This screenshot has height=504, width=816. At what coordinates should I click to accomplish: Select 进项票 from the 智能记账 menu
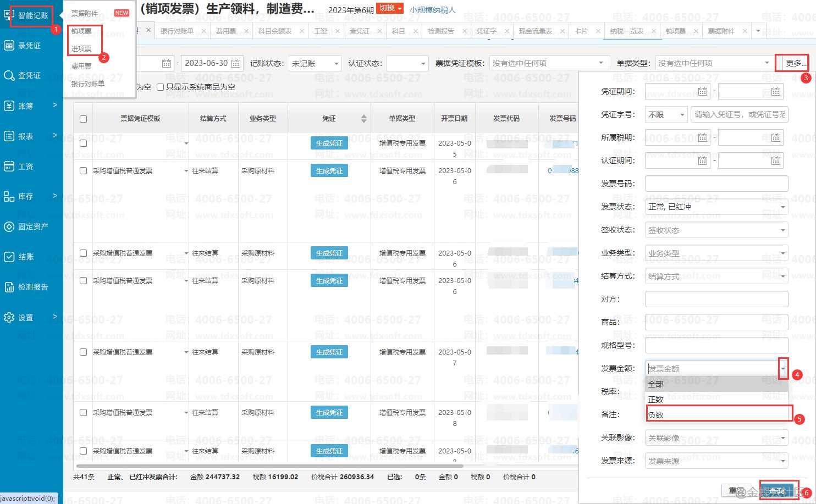click(x=81, y=48)
